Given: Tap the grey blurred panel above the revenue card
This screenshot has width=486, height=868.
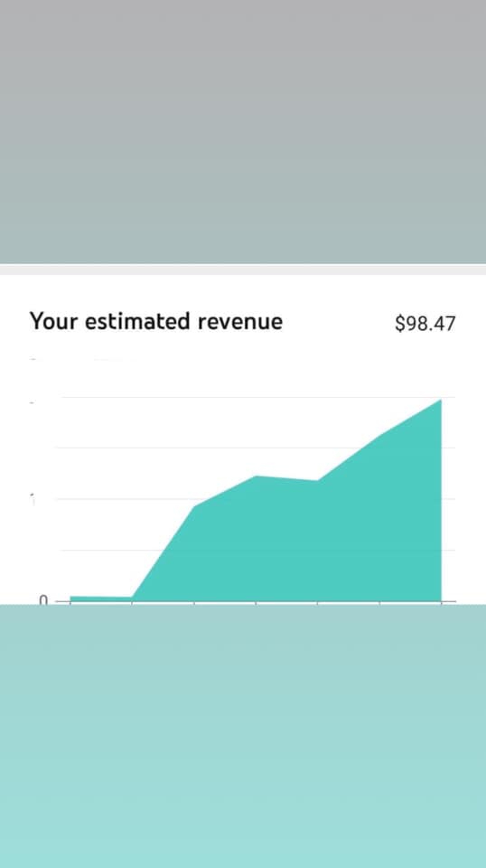Looking at the screenshot, I should point(243,132).
